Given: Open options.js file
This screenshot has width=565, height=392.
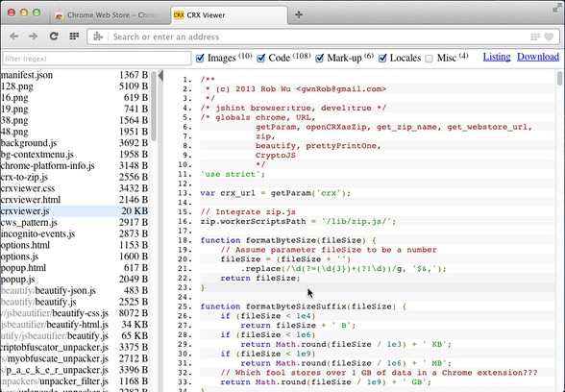Looking at the screenshot, I should tap(74, 257).
